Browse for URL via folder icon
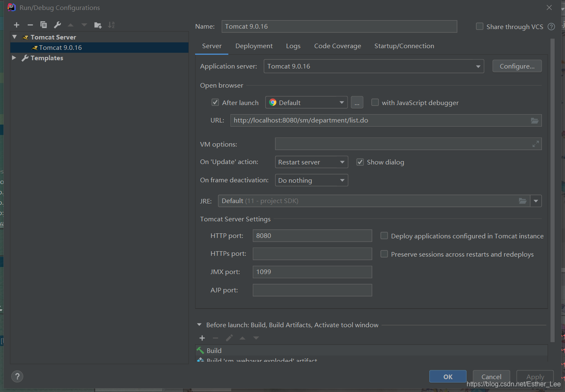Viewport: 565px width, 392px height. coord(535,120)
